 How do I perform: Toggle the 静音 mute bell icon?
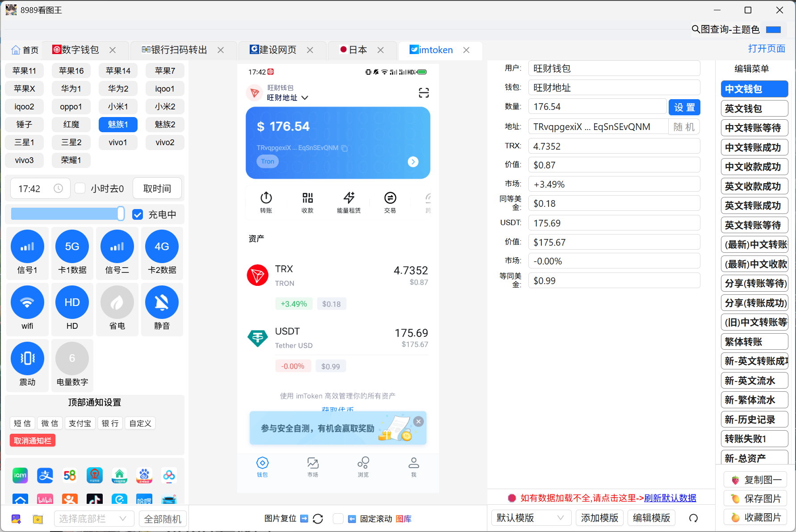click(x=162, y=302)
